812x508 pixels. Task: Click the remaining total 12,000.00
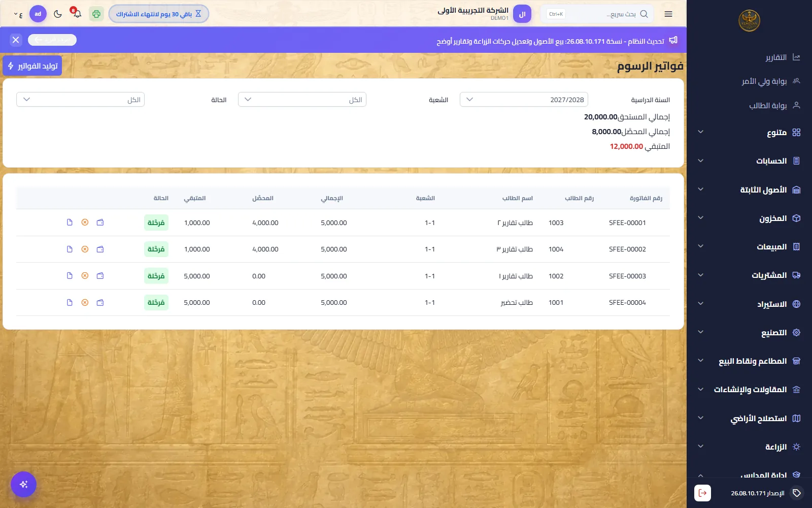[x=626, y=146]
